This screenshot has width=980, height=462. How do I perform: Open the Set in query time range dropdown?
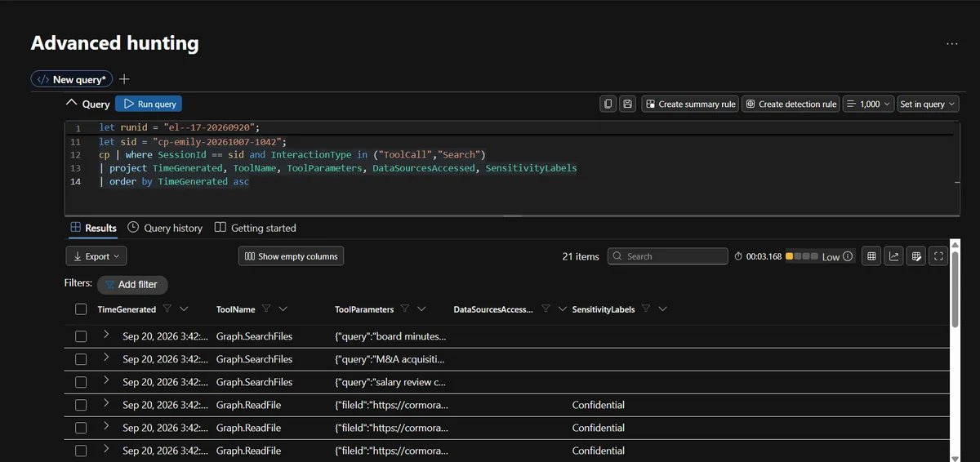pyautogui.click(x=928, y=104)
